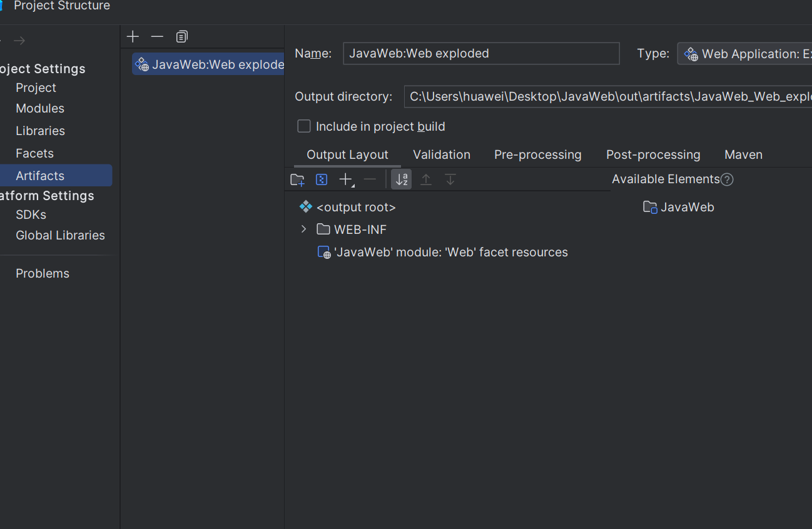Switch to the Validation tab
This screenshot has width=812, height=529.
point(441,154)
